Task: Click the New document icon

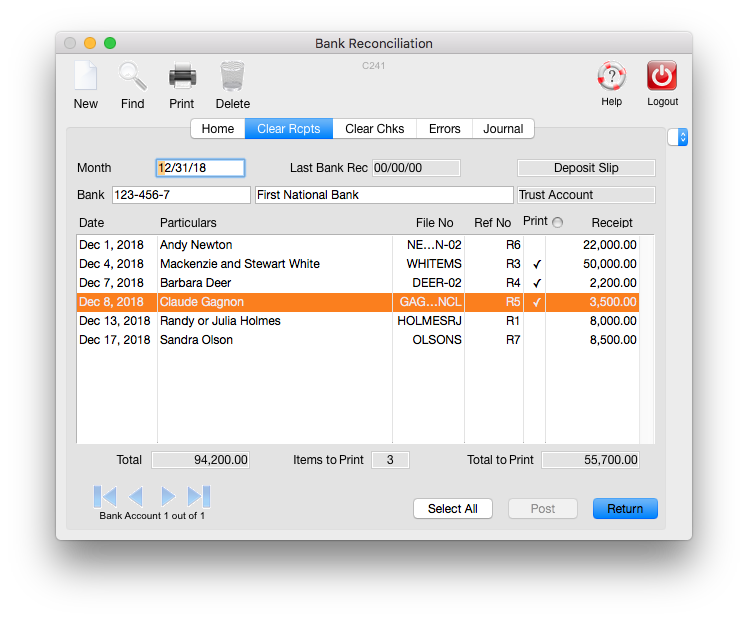Action: [x=86, y=77]
